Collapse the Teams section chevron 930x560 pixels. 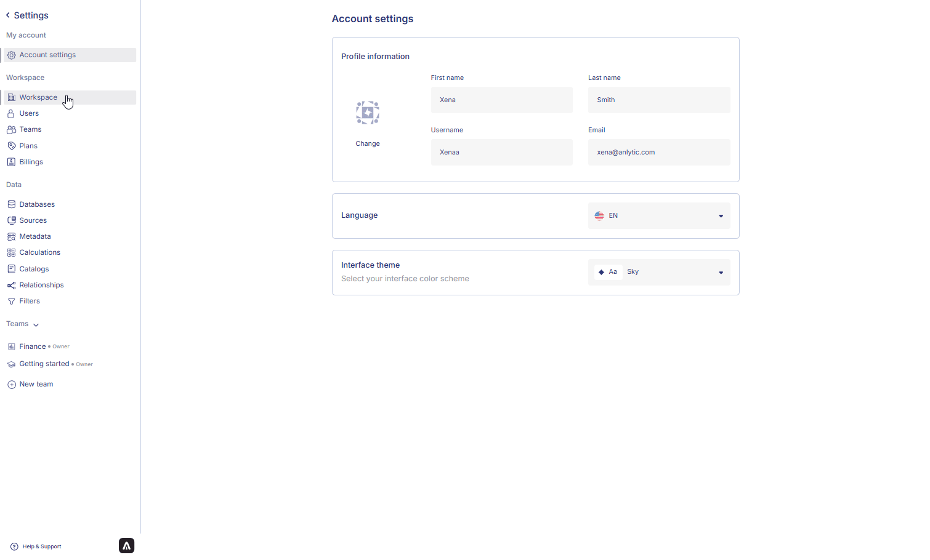pos(36,325)
